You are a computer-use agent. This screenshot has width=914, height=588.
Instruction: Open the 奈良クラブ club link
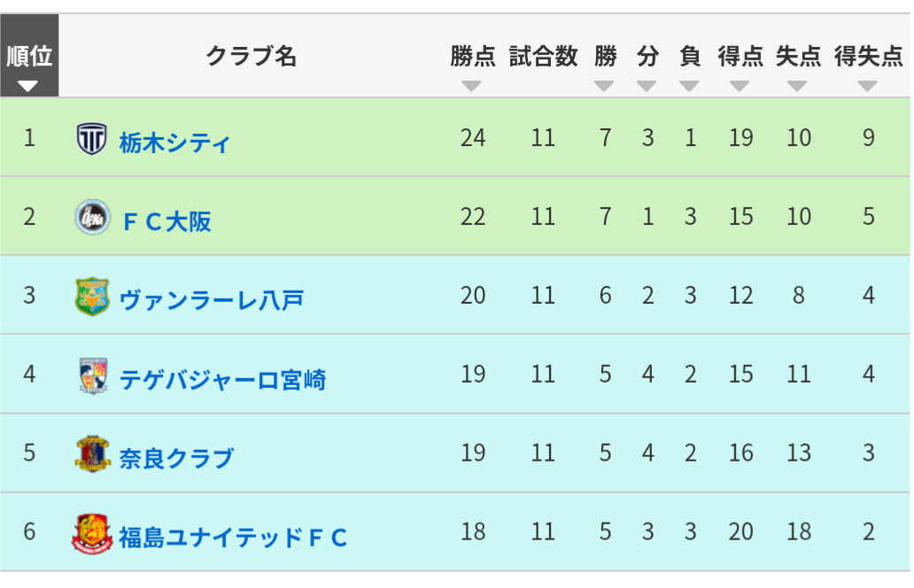click(x=176, y=458)
